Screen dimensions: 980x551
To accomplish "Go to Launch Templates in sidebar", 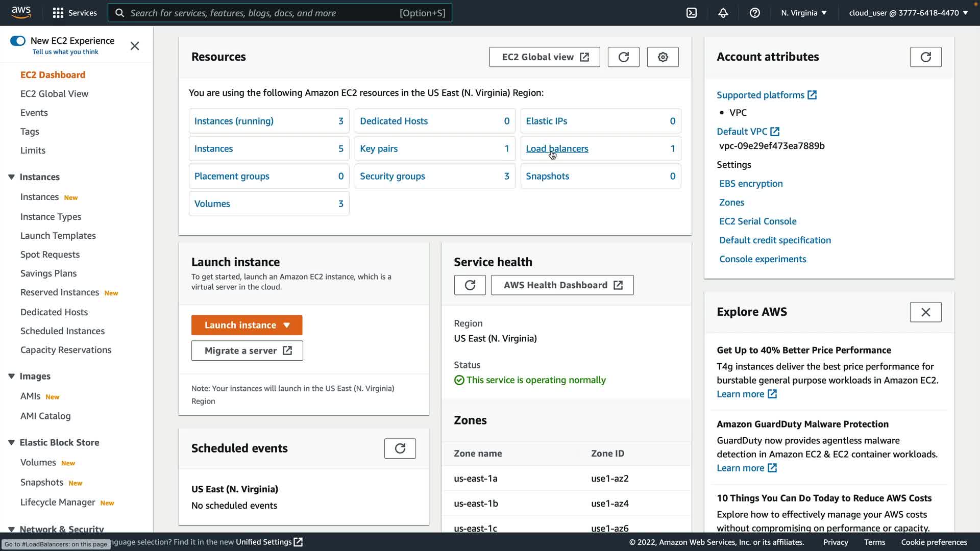I will [58, 236].
